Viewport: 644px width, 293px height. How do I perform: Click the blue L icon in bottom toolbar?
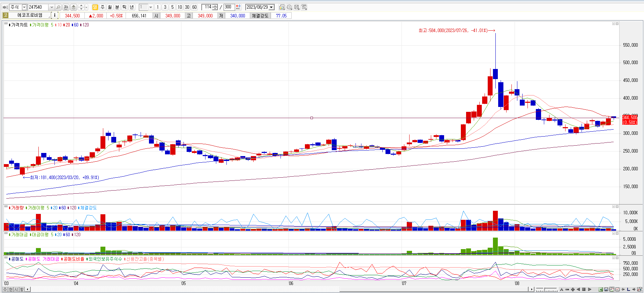(629, 289)
